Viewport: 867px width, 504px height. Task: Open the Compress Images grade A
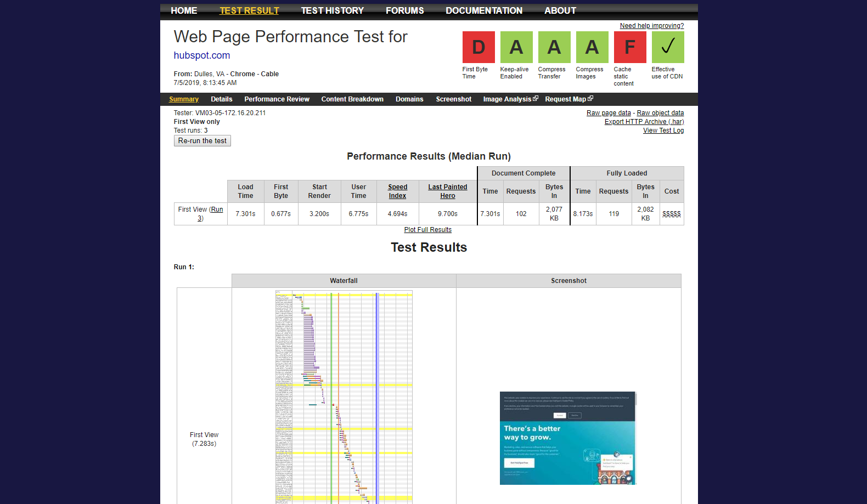(592, 47)
